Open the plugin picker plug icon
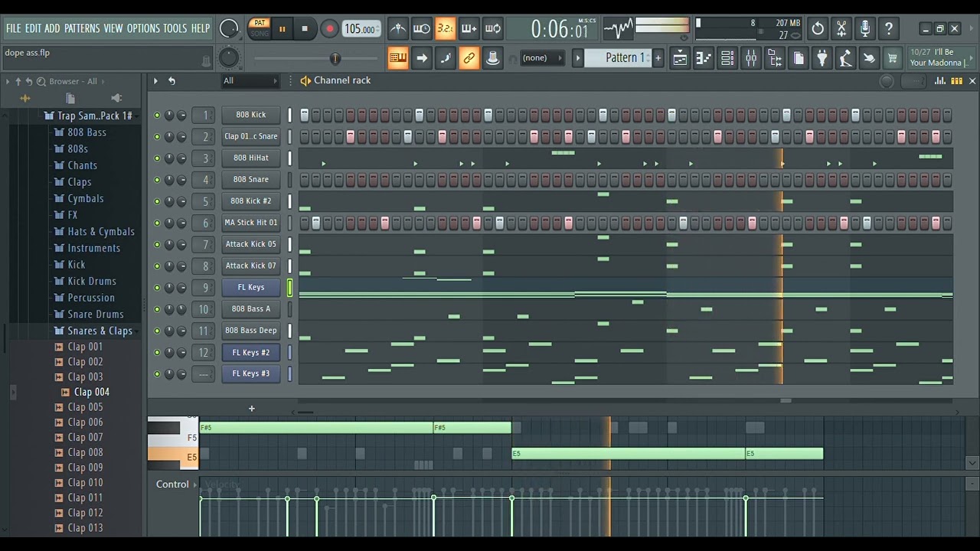The image size is (980, 551). click(x=822, y=57)
